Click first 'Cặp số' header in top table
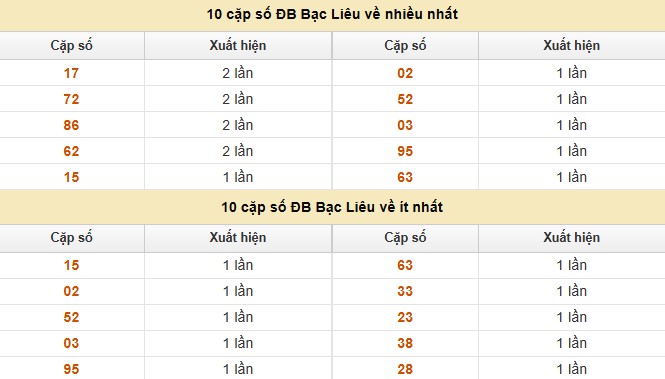665x379 pixels. click(x=71, y=45)
